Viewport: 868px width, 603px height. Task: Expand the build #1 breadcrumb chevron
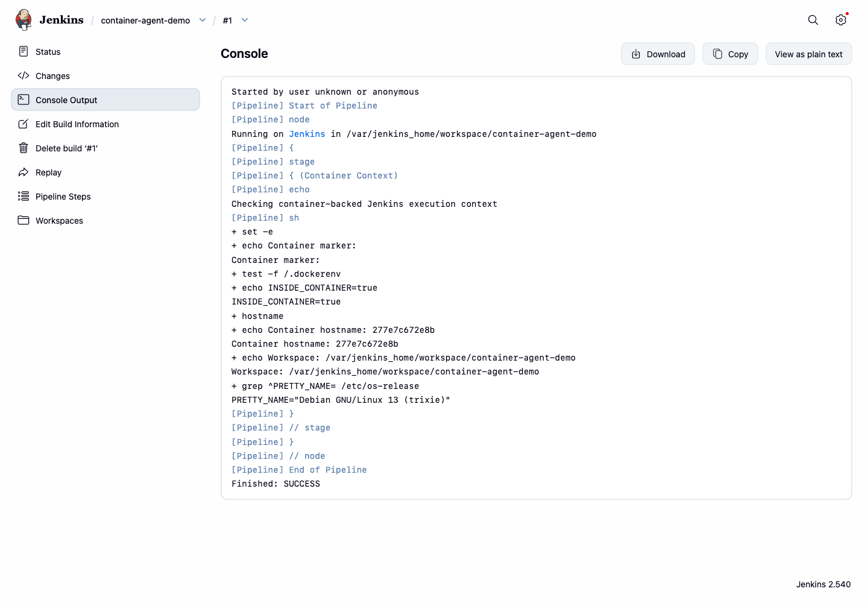pos(245,20)
